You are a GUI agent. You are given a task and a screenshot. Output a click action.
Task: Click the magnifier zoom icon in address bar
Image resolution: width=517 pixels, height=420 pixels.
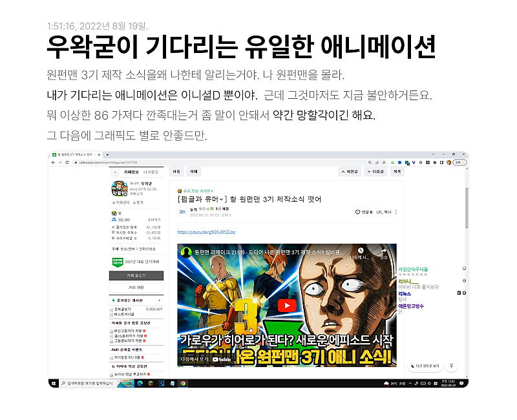coord(370,163)
